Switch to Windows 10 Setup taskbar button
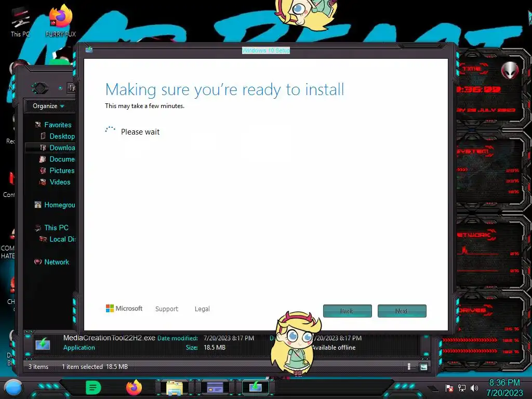 [x=256, y=388]
